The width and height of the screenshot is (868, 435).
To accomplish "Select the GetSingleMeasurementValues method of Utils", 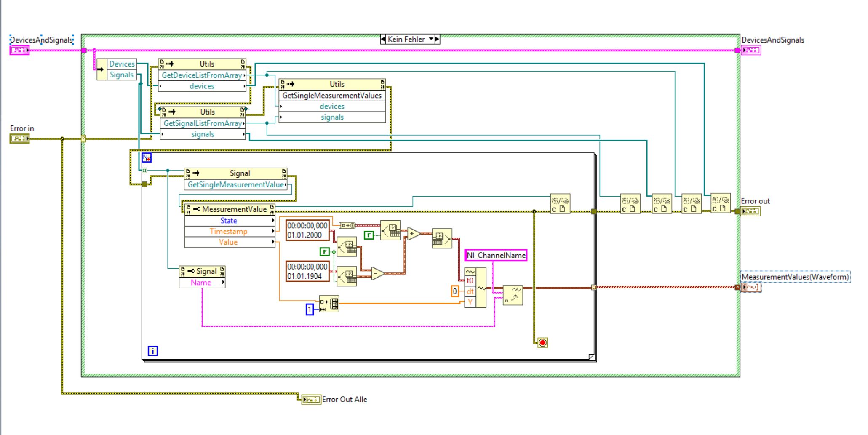I will 332,96.
